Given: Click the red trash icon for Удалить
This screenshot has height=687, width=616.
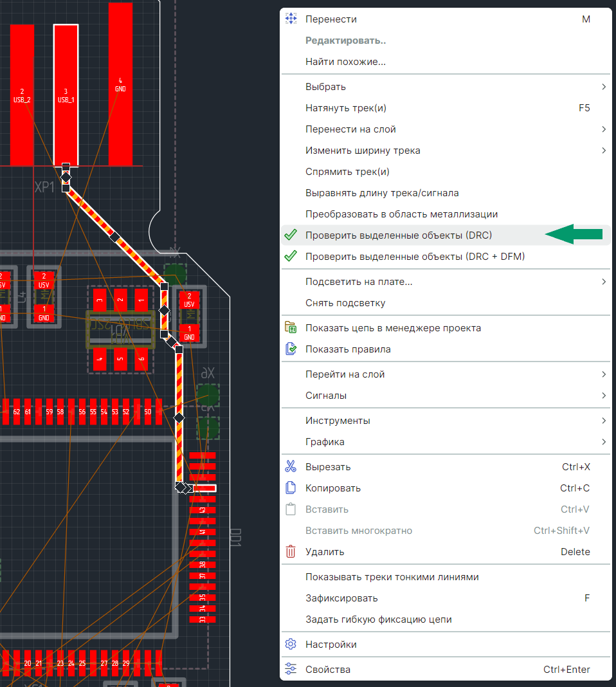Looking at the screenshot, I should tap(291, 552).
